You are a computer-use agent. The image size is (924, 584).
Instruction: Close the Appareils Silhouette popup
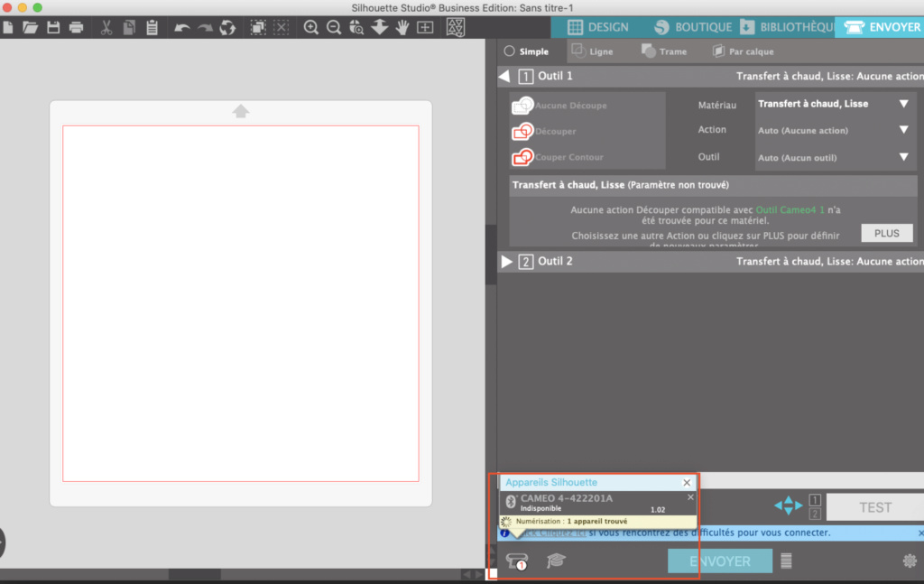click(687, 483)
